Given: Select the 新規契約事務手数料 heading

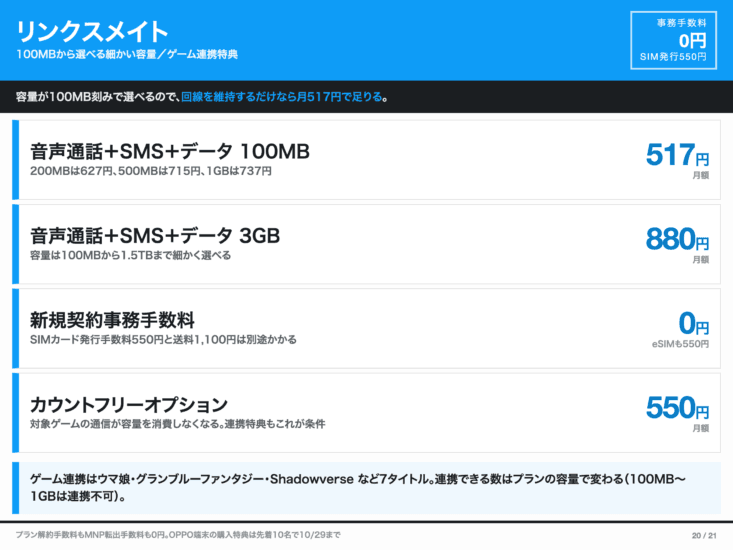Looking at the screenshot, I should tap(112, 320).
